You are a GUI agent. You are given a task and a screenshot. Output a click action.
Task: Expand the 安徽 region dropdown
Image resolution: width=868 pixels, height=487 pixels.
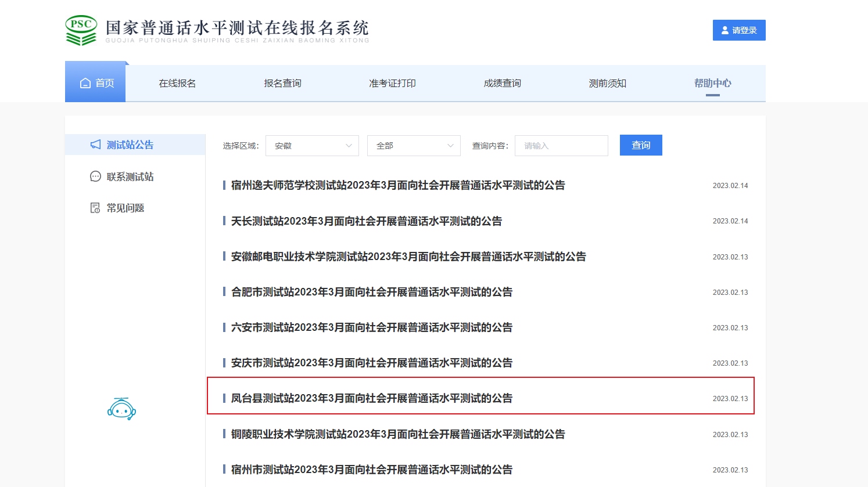coord(312,146)
